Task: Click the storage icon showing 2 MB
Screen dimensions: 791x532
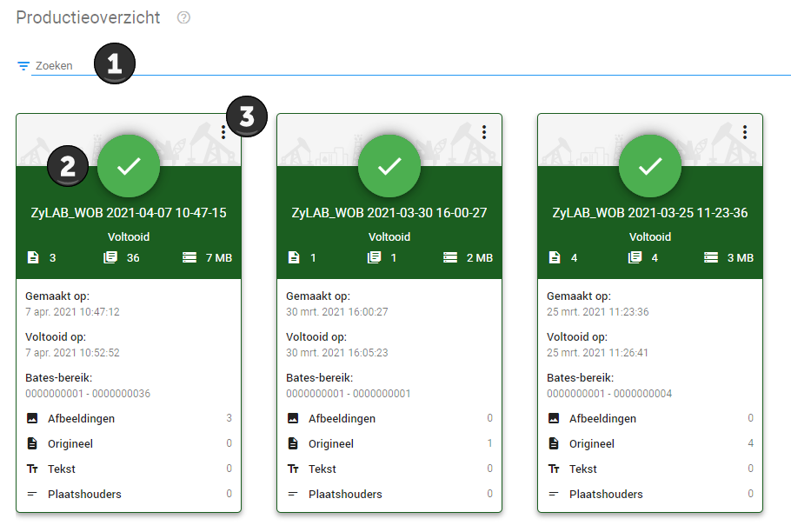Action: tap(450, 257)
